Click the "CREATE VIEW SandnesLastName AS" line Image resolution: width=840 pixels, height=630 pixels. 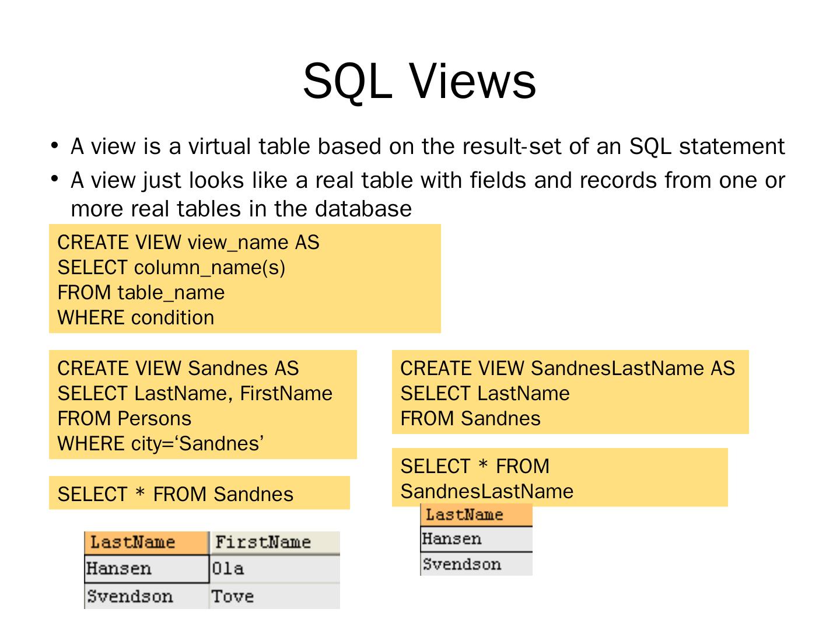click(567, 368)
